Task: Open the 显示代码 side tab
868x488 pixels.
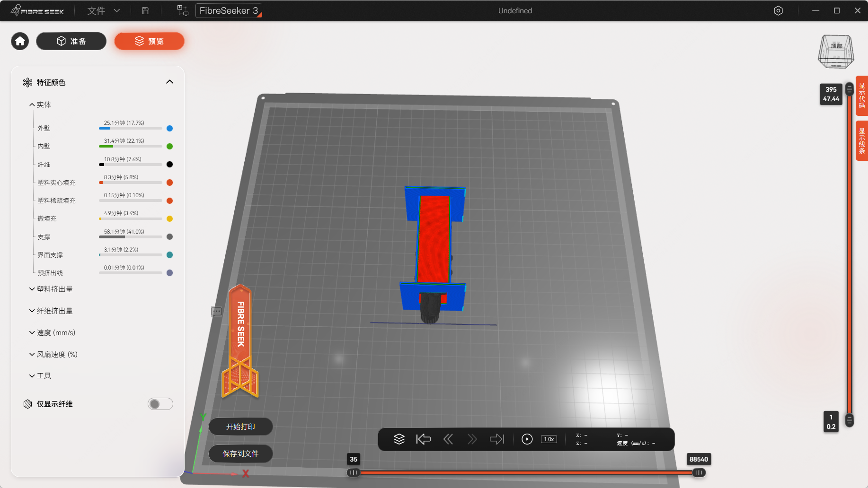Action: click(x=862, y=96)
